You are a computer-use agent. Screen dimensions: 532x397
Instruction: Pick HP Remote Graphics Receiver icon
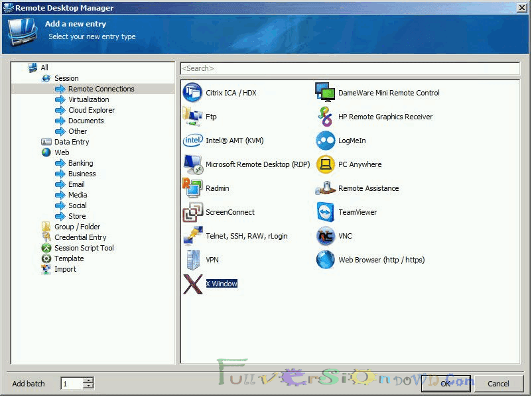point(326,116)
